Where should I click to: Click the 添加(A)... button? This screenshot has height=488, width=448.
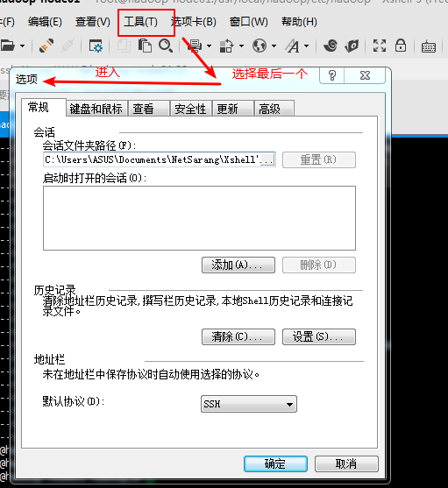point(238,265)
